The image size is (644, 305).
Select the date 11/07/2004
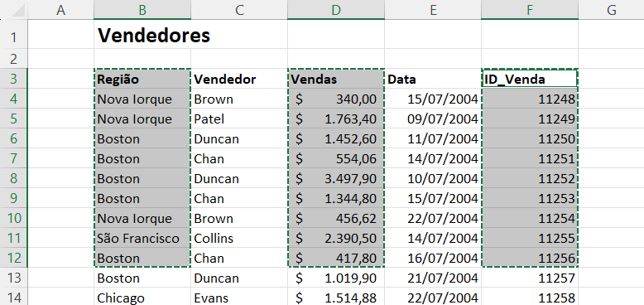(x=433, y=139)
